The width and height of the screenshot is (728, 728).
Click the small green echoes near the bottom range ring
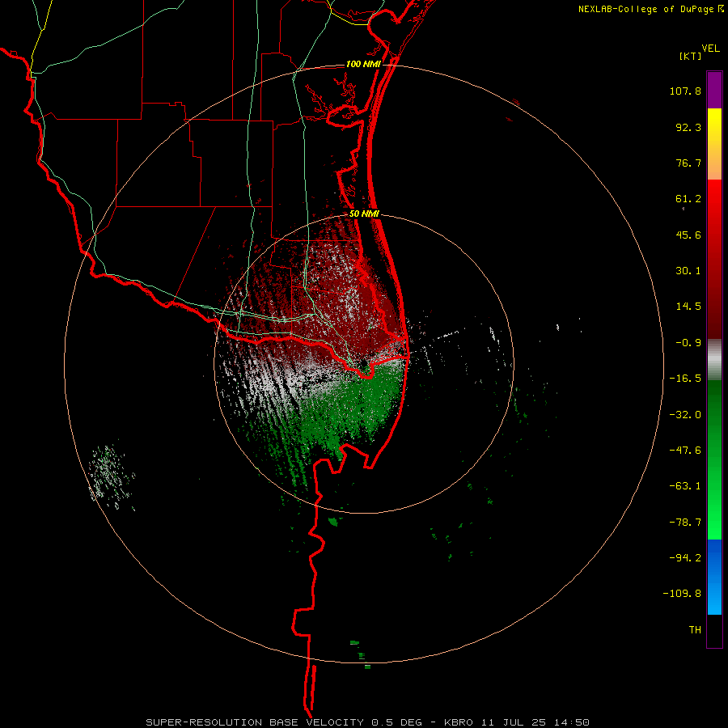pos(360,654)
